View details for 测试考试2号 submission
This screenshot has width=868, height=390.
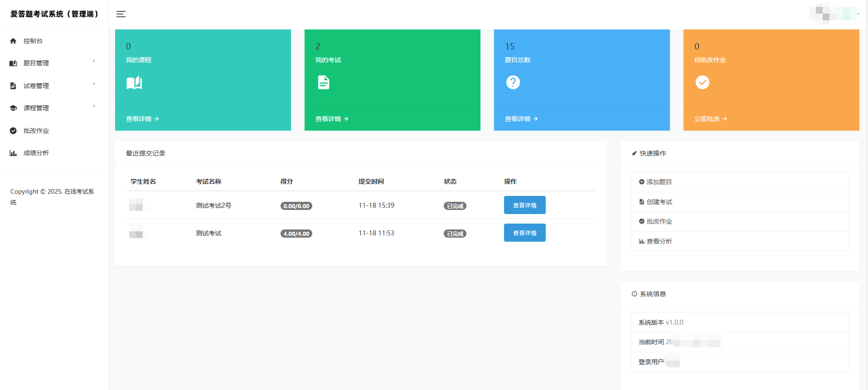point(524,205)
